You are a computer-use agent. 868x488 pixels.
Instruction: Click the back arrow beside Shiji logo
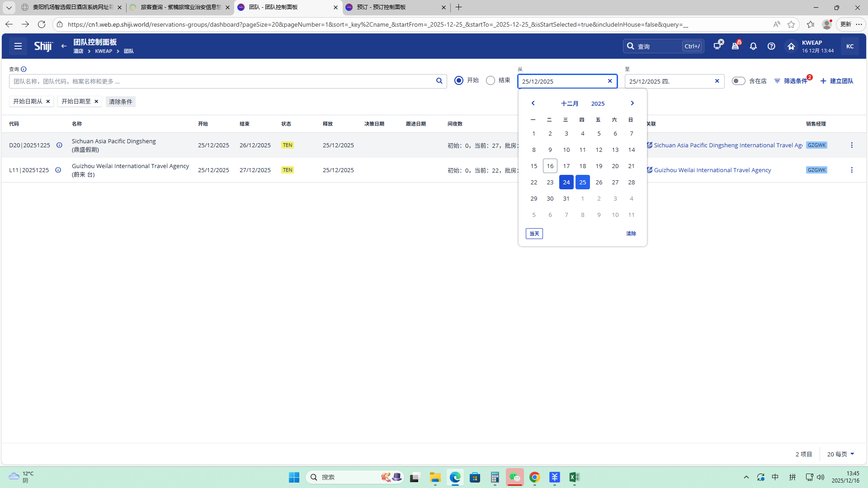tap(64, 46)
